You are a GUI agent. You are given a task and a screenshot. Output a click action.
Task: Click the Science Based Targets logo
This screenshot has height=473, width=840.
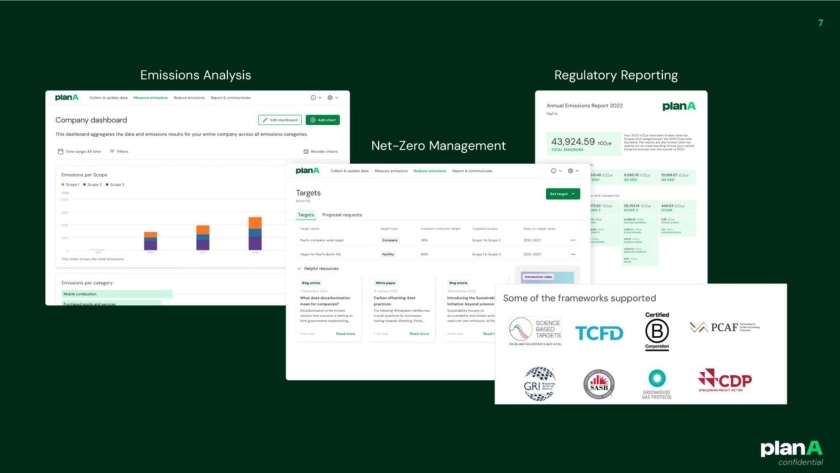tap(534, 332)
